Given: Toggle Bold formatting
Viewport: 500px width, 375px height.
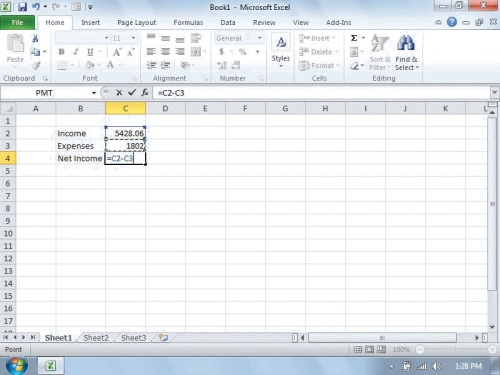Looking at the screenshot, I should click(x=61, y=52).
